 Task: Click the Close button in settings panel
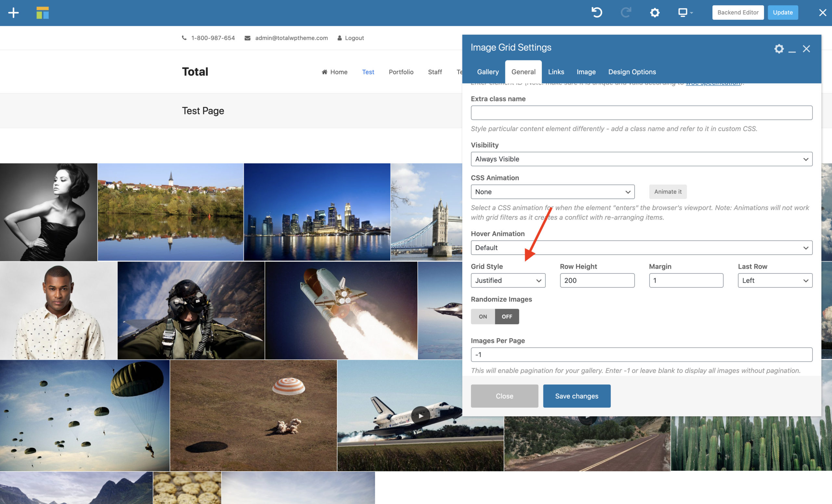[x=504, y=396]
